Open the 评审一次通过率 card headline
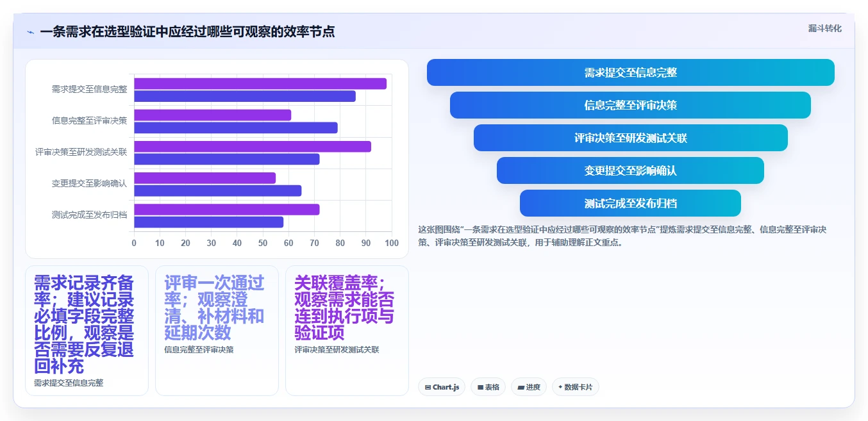The image size is (868, 421). [215, 308]
